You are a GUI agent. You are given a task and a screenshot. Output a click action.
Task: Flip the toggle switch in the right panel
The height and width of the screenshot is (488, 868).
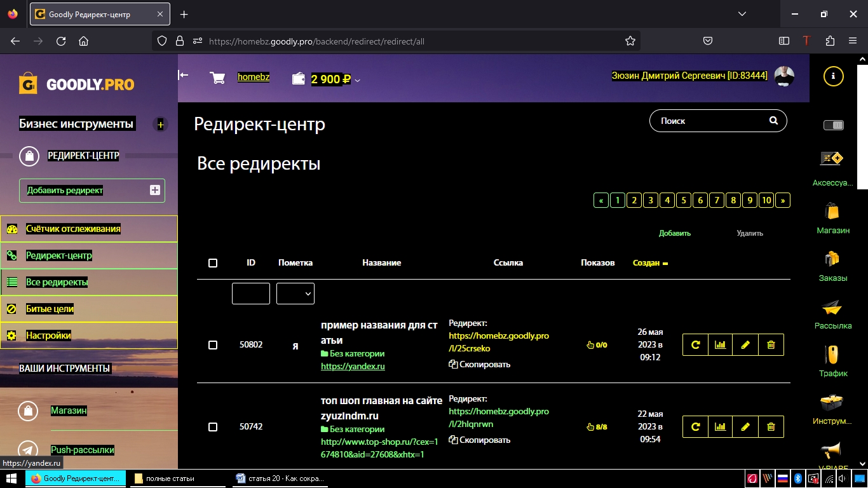[833, 125]
